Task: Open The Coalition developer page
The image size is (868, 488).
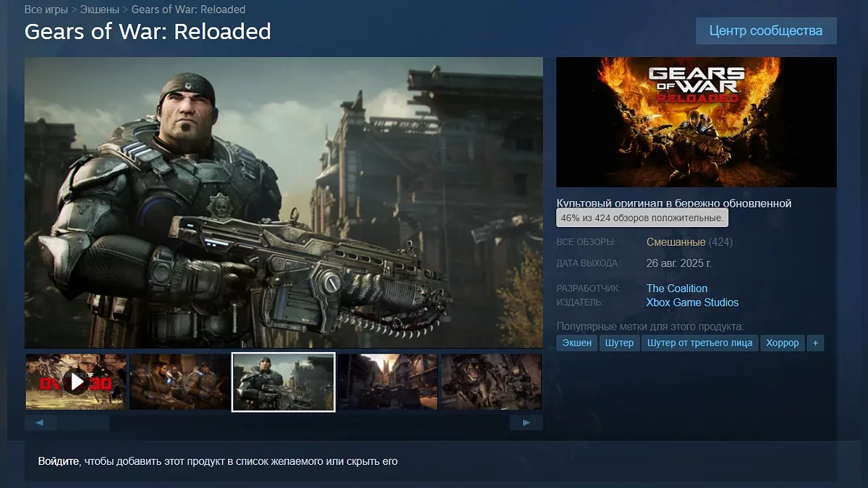Action: (676, 288)
